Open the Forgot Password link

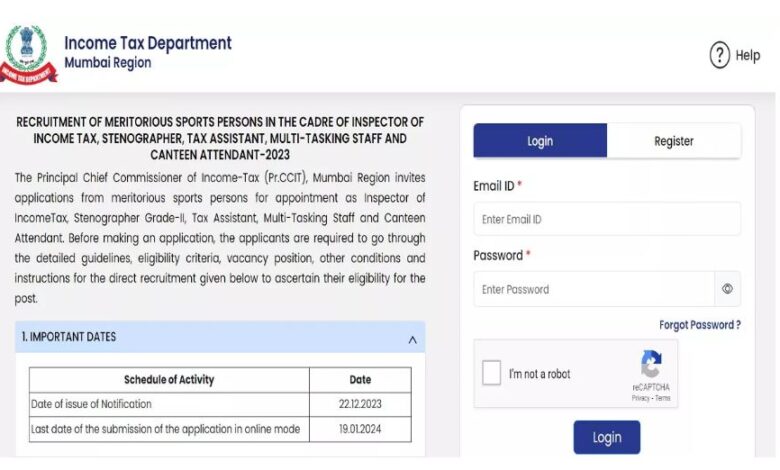click(700, 325)
